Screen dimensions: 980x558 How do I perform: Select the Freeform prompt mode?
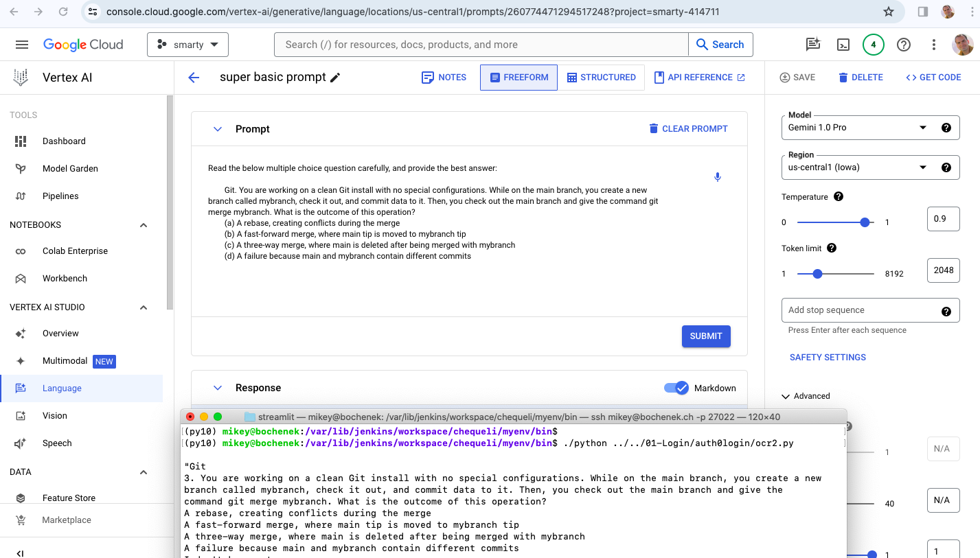tap(519, 78)
